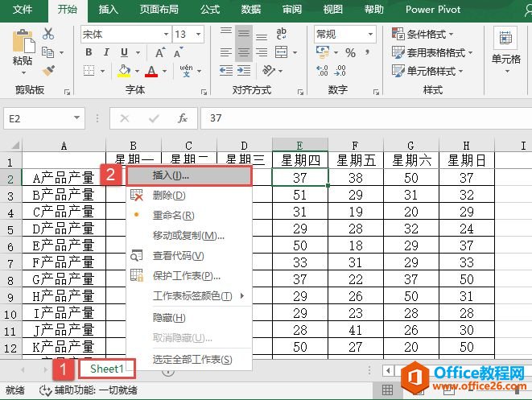Select 插入(I)... from context menu
Viewport: 532px width, 400px height.
[x=171, y=175]
